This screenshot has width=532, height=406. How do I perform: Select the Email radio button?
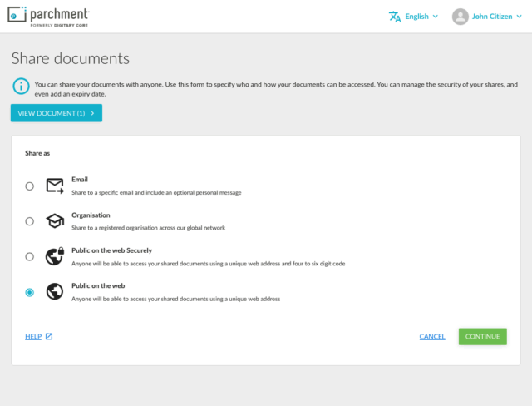(30, 186)
